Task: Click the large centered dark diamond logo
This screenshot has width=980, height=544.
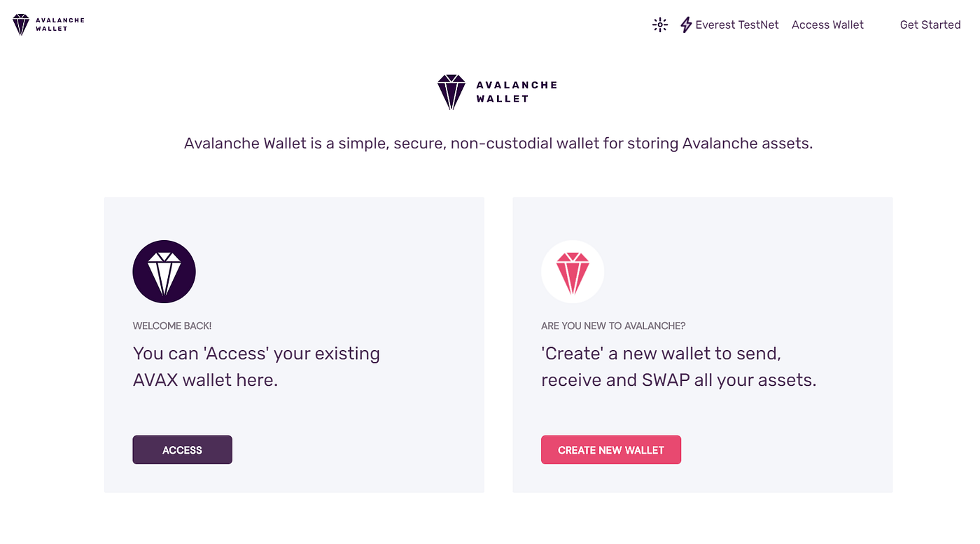Action: click(451, 92)
